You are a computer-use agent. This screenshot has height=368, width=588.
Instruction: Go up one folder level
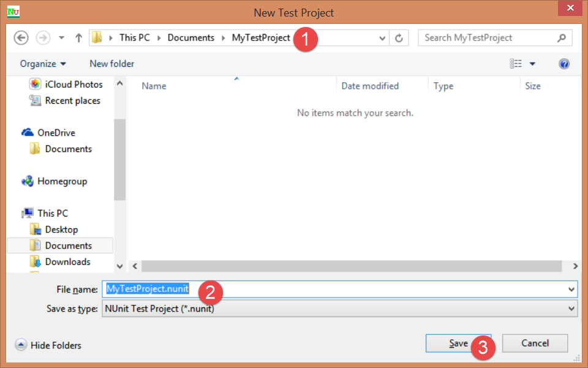coord(78,37)
